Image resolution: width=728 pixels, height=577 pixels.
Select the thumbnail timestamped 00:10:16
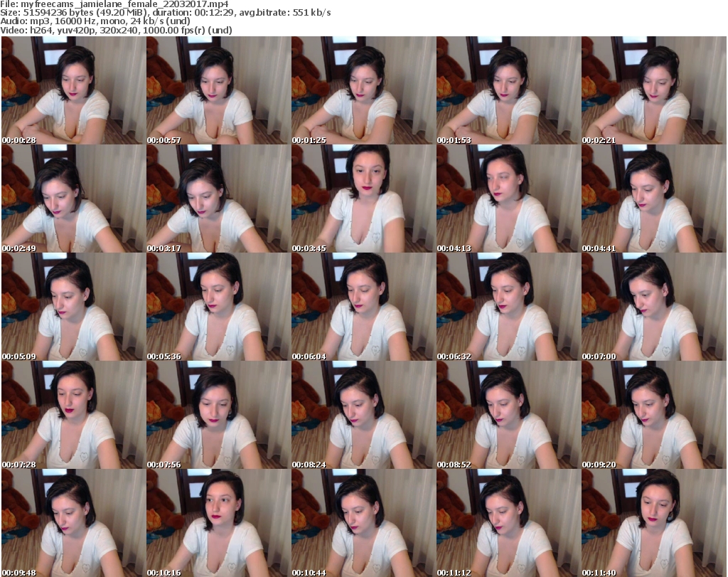click(219, 523)
